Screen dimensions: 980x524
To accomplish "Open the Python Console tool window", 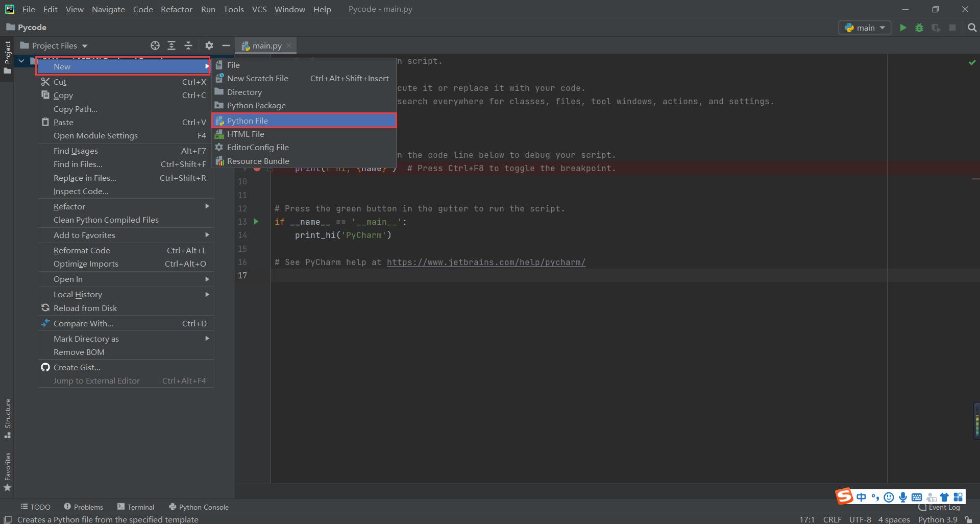I will click(199, 507).
